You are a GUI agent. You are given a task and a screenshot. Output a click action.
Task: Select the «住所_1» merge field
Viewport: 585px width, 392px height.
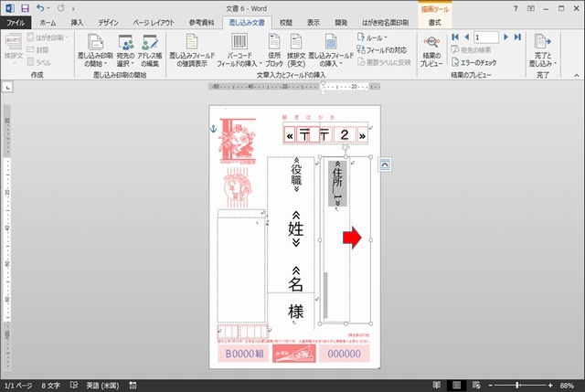(337, 184)
